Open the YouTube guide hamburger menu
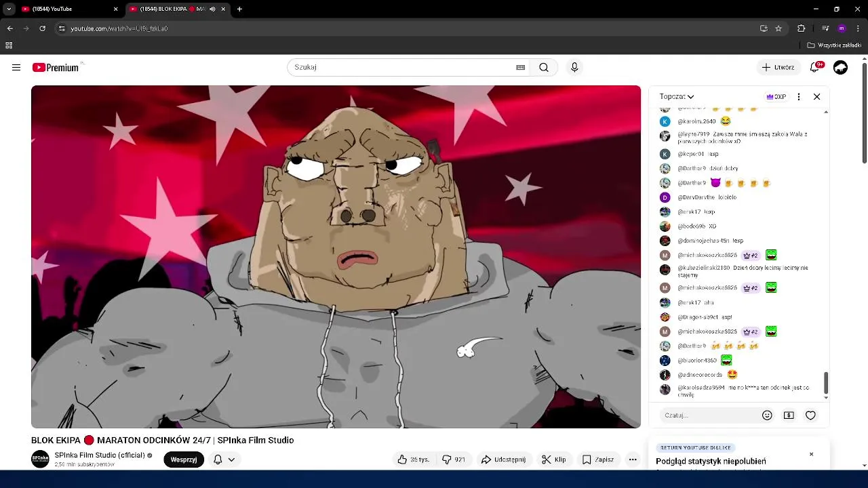 pos(16,67)
